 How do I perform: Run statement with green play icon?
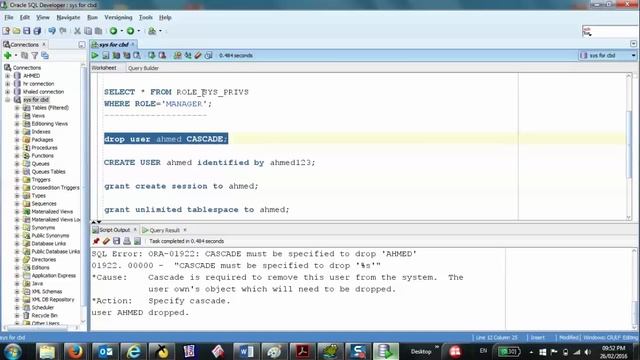click(x=95, y=56)
